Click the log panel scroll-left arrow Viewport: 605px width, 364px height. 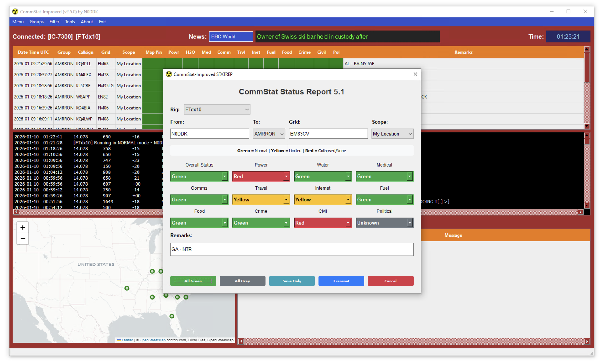16,212
